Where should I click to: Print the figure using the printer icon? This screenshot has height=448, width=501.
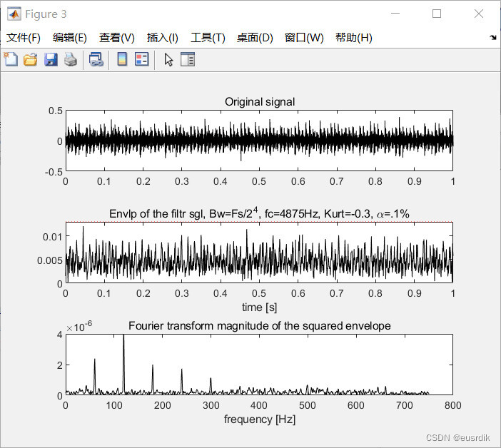(x=71, y=60)
